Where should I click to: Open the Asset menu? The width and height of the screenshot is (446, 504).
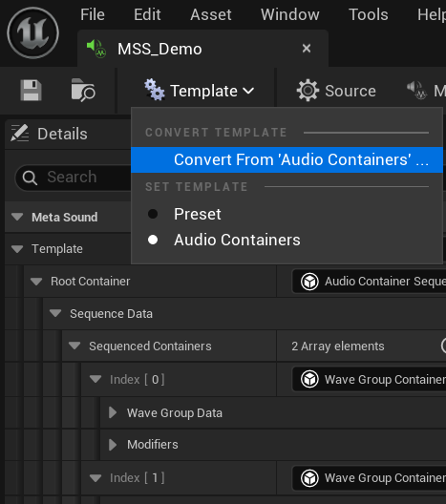coord(211,14)
